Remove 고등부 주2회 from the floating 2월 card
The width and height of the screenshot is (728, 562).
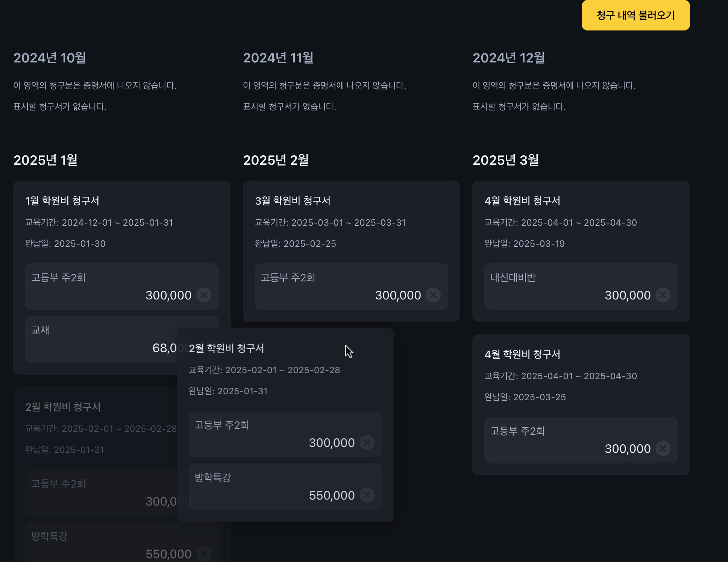367,442
